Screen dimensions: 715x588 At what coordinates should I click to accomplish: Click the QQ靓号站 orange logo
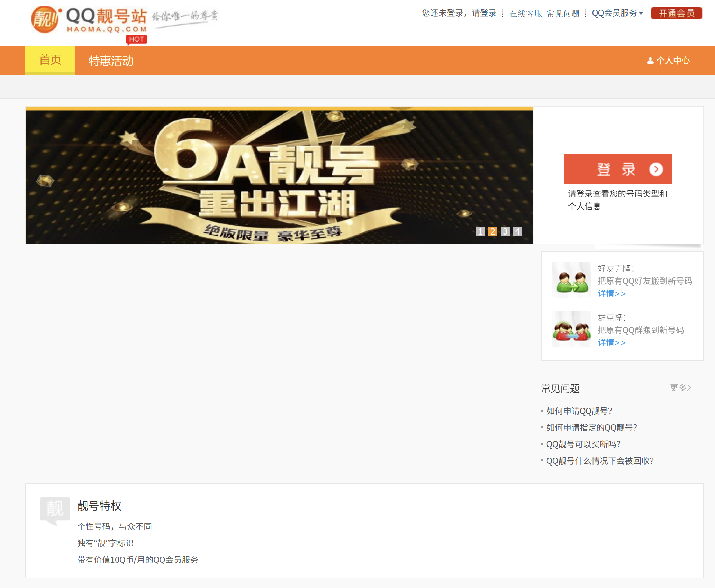(x=45, y=19)
